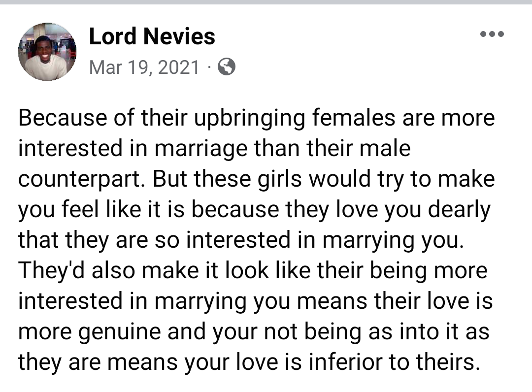
Task: Click the post line starting 'Because of their upbringing'
Action: pos(257,118)
